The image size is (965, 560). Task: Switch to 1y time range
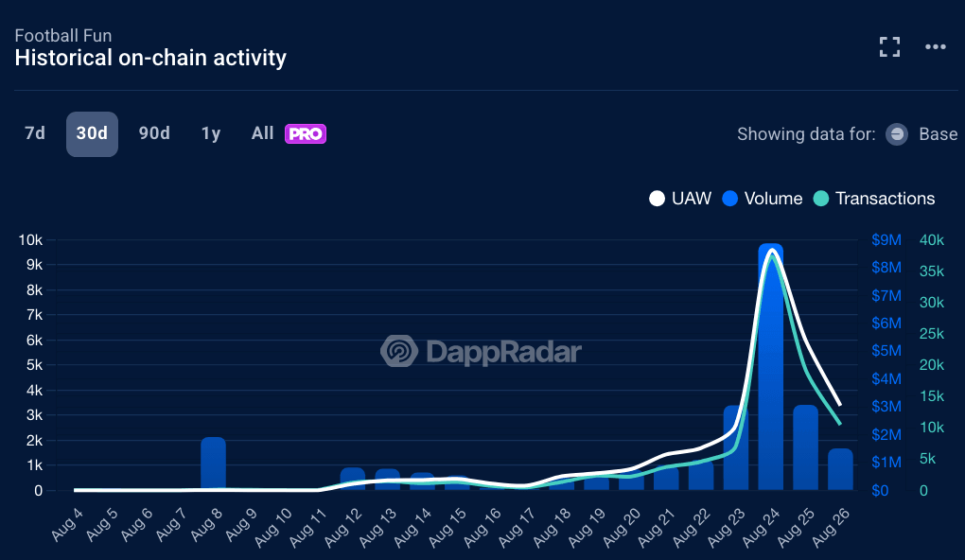coord(211,133)
